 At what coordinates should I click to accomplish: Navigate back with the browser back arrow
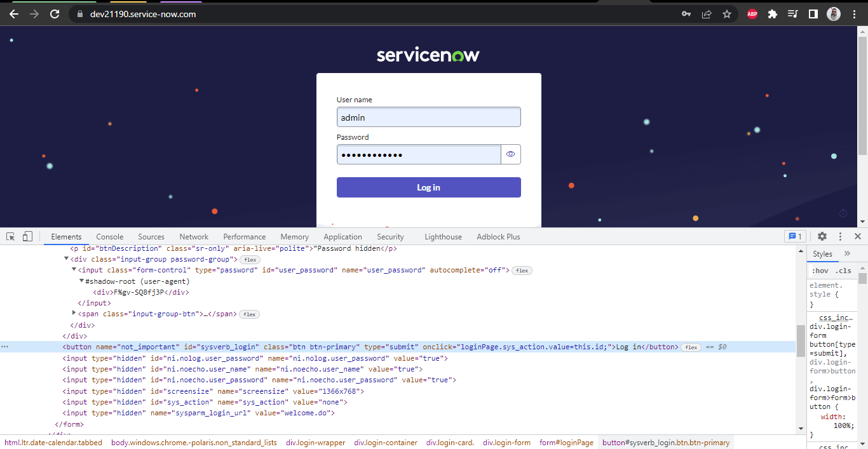pos(13,13)
